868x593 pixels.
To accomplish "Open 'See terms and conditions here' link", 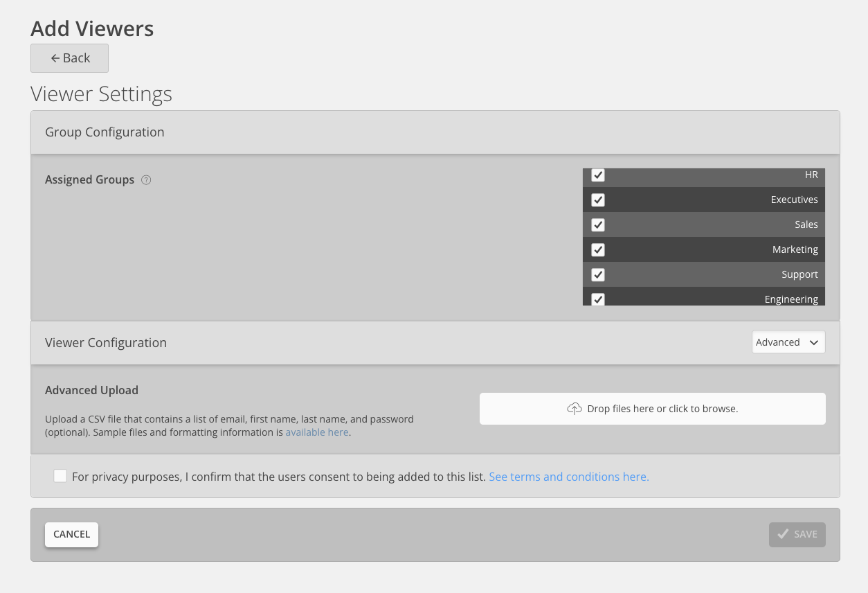I will tap(568, 477).
